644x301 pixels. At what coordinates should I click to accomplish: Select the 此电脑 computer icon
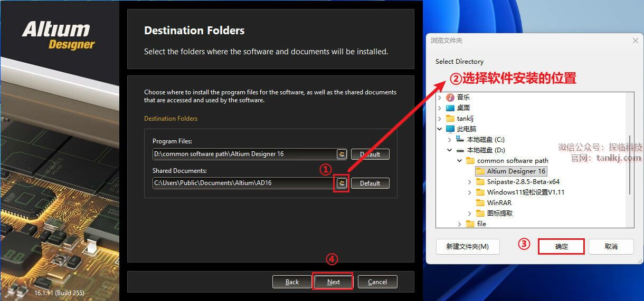450,129
